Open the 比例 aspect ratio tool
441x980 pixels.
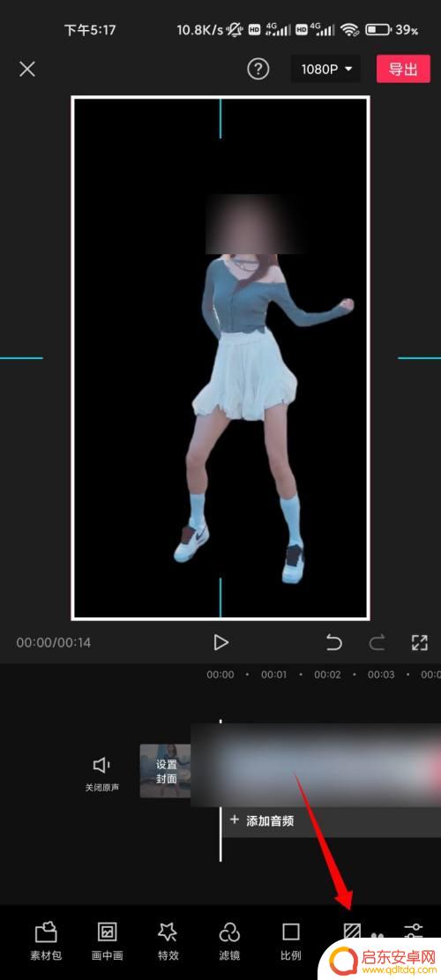[290, 940]
